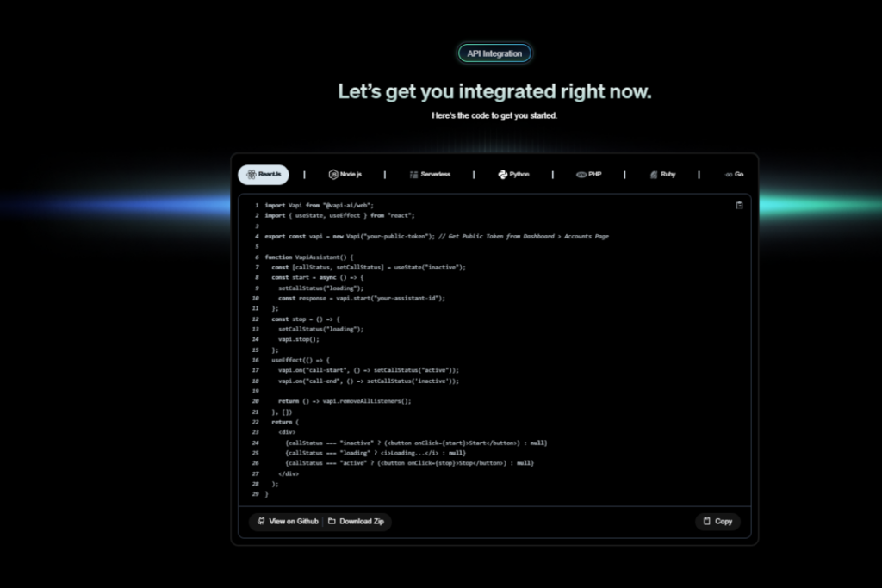Viewport: 882px width, 588px height.
Task: Click the vapi.on("call-start") line
Action: tap(369, 370)
